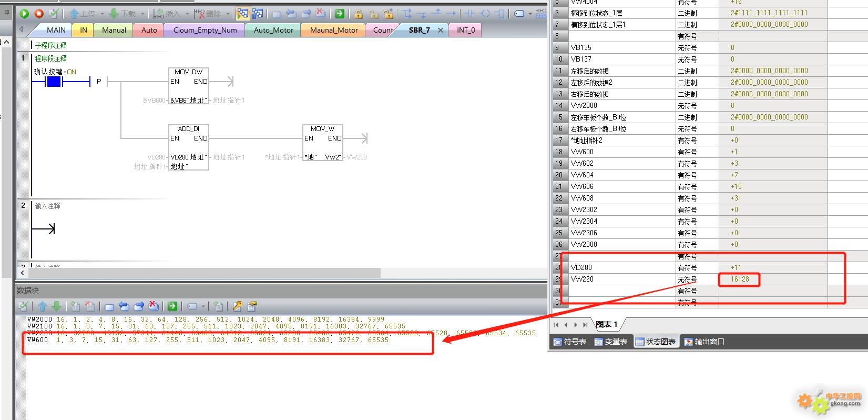The width and height of the screenshot is (868, 420).
Task: Click the previous bookmark icon in main toolbar
Action: pos(291,14)
